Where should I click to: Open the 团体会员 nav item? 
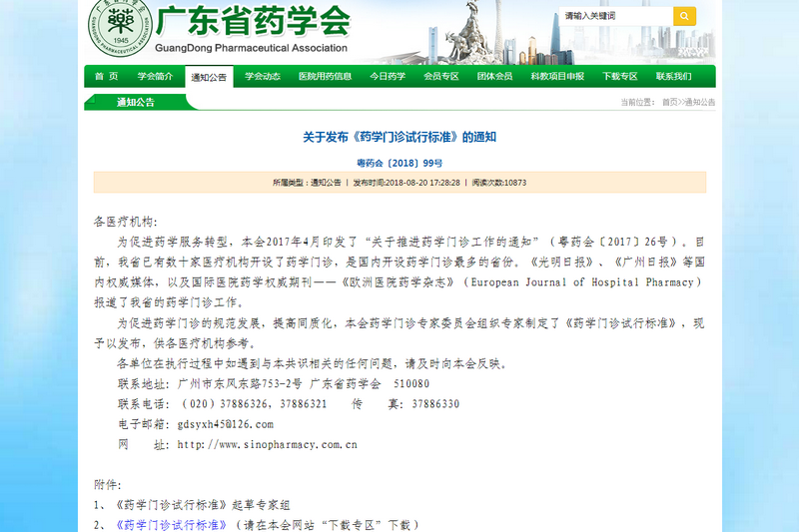(x=494, y=77)
